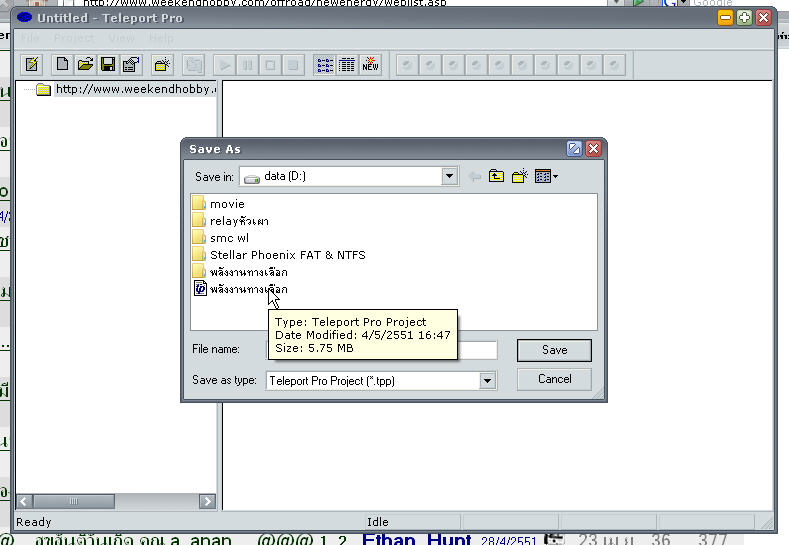Click the Up One Level folder icon

point(496,177)
